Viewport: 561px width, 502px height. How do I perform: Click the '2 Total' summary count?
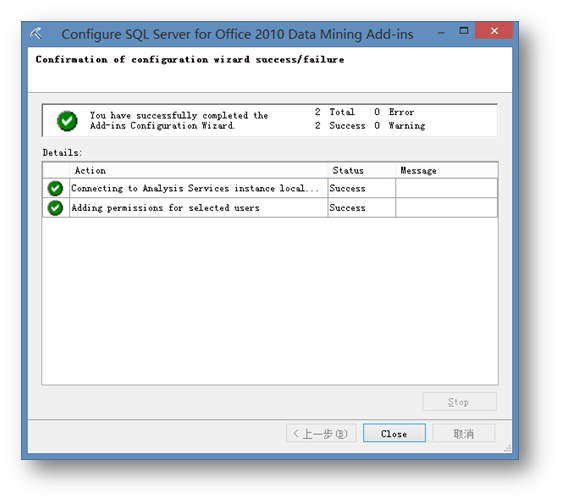[335, 112]
